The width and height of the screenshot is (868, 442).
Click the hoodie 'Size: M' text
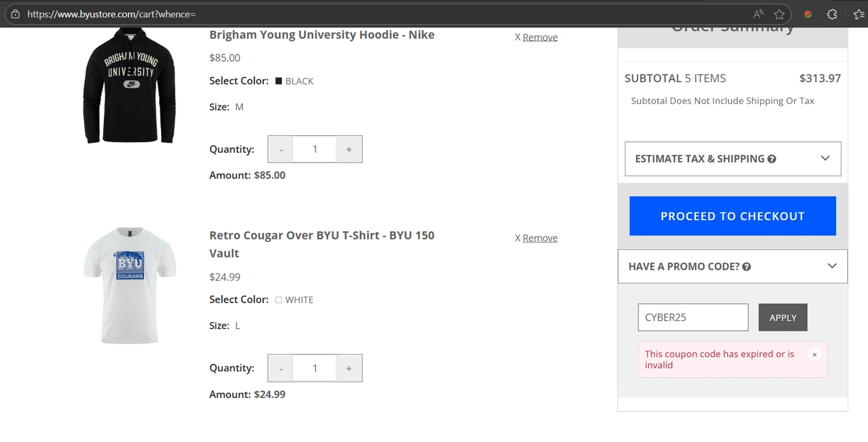coord(226,107)
